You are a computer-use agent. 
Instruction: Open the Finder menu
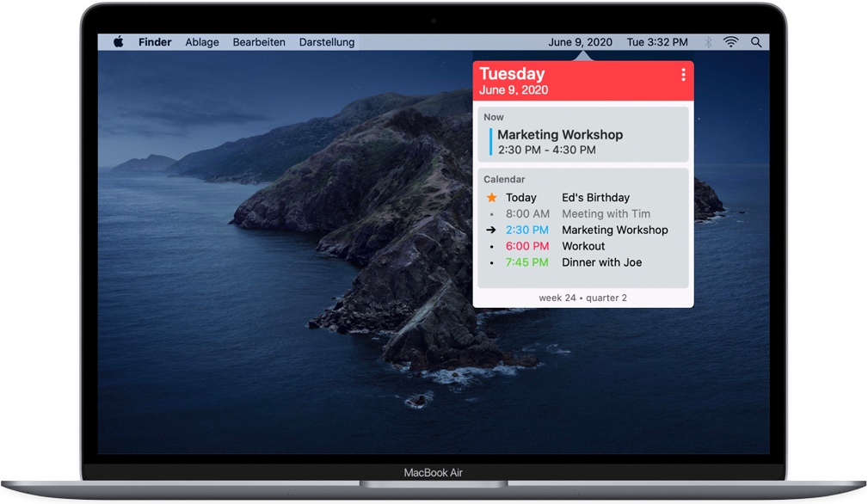point(155,42)
